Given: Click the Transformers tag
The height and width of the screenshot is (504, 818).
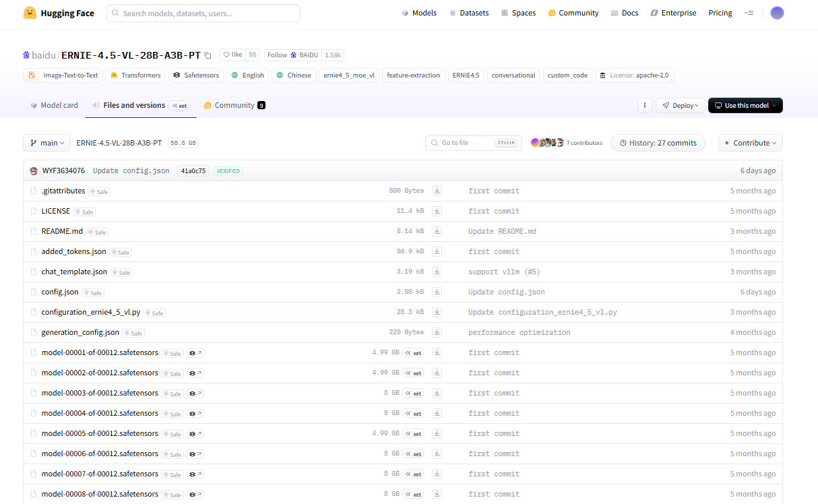Looking at the screenshot, I should point(135,75).
